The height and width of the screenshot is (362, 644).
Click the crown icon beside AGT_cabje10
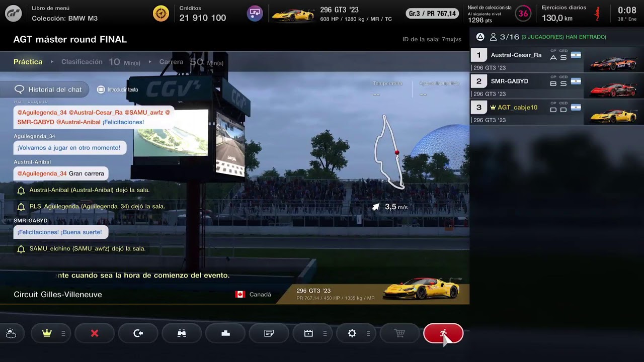(x=493, y=107)
